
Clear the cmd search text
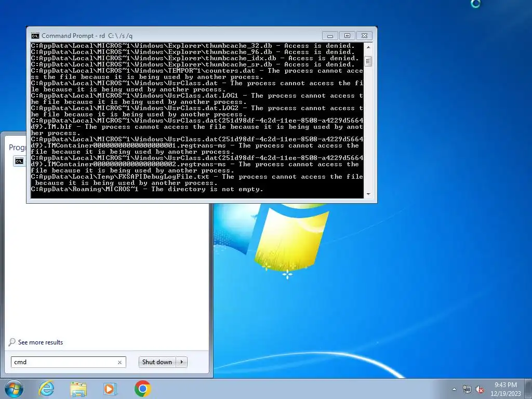[119, 362]
